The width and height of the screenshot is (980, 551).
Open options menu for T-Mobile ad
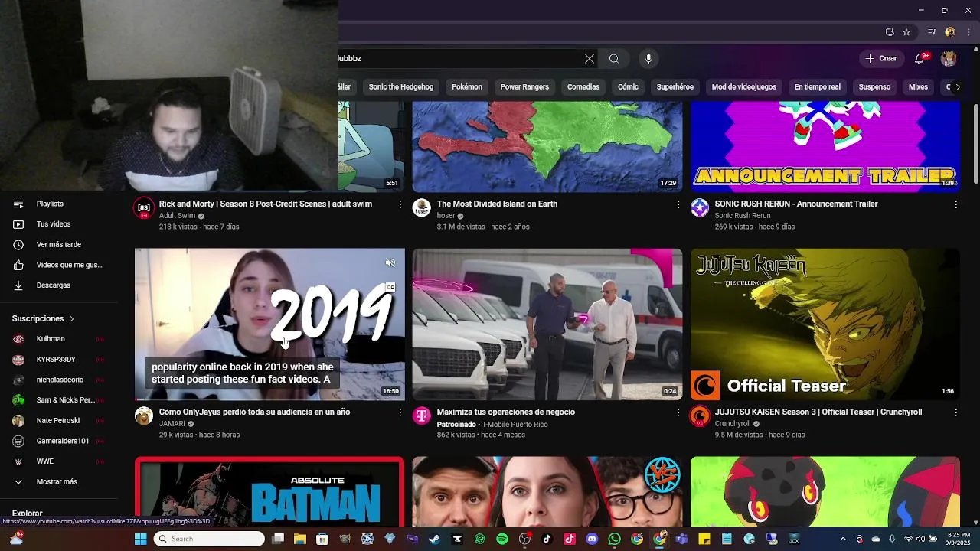pyautogui.click(x=678, y=412)
